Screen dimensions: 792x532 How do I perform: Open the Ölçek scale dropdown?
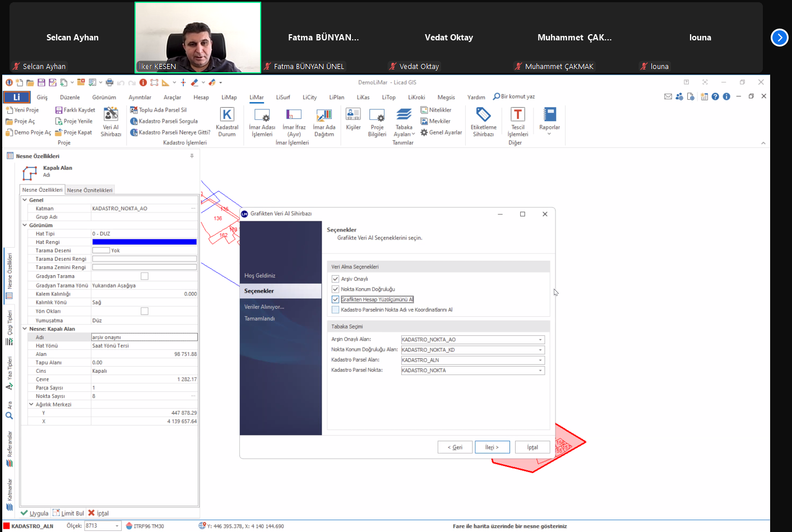(x=117, y=526)
